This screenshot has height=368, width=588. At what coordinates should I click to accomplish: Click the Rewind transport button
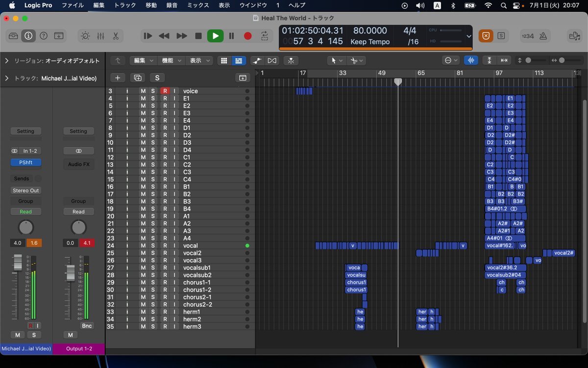tap(164, 36)
